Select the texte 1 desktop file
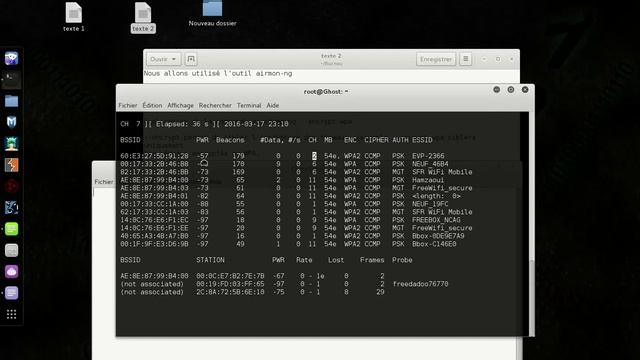 tap(73, 17)
